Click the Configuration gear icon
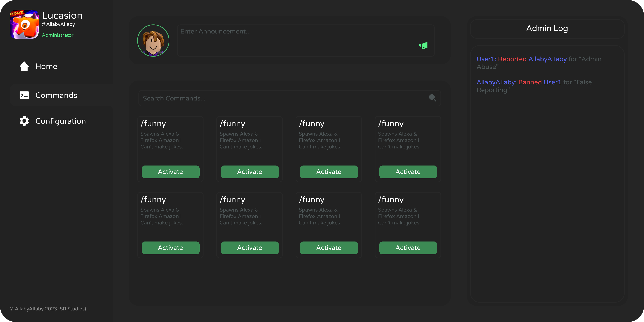Screen dimensions: 644x322 pyautogui.click(x=24, y=121)
